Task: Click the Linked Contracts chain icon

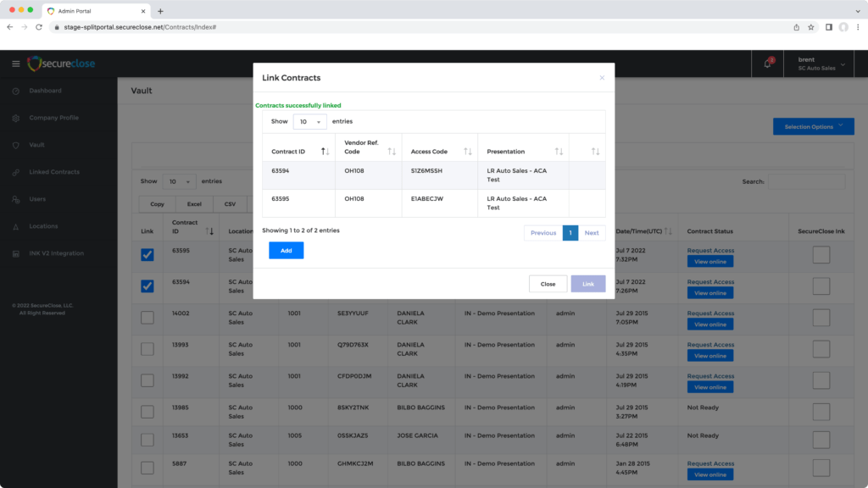Action: coord(17,172)
